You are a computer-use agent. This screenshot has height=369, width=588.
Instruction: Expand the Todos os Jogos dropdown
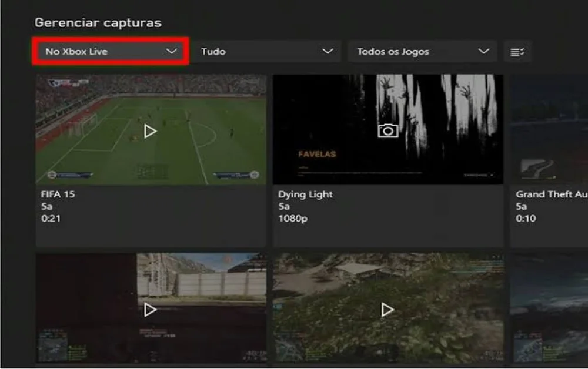423,51
